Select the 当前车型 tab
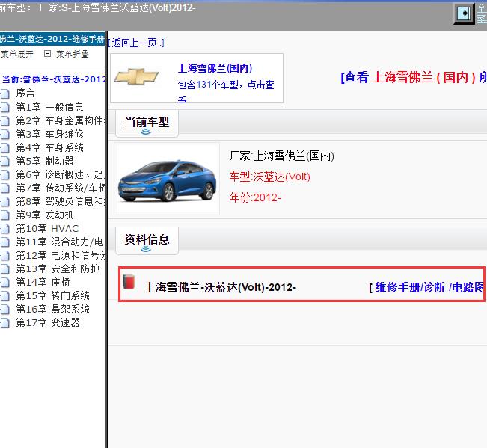 147,123
